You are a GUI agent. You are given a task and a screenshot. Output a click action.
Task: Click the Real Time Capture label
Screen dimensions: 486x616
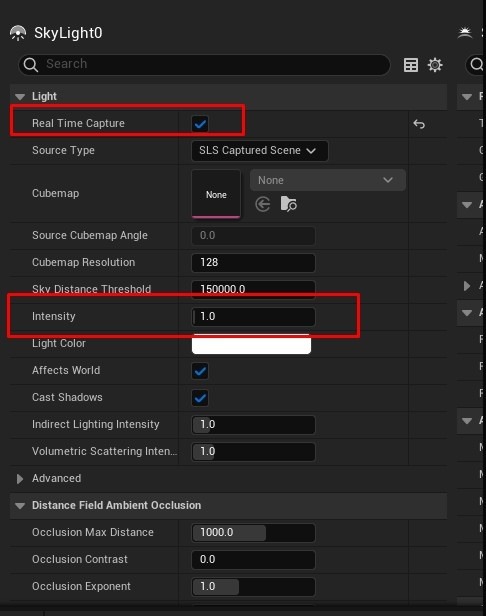point(78,123)
